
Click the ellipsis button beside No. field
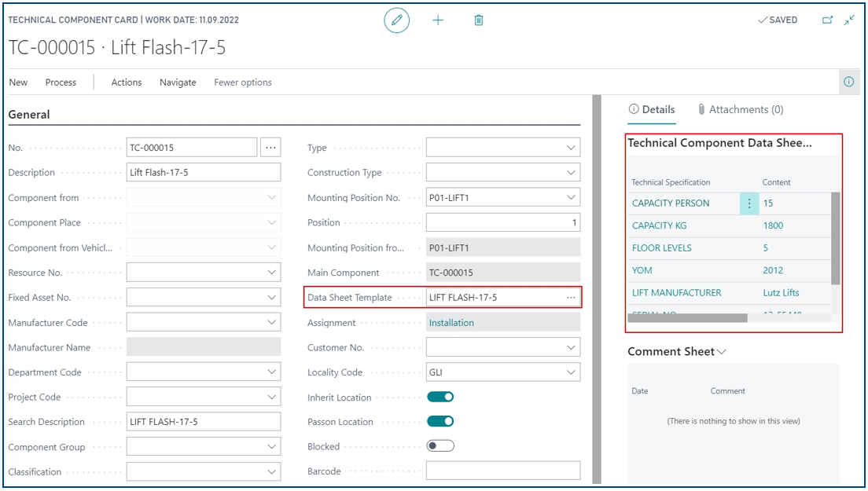(x=270, y=148)
